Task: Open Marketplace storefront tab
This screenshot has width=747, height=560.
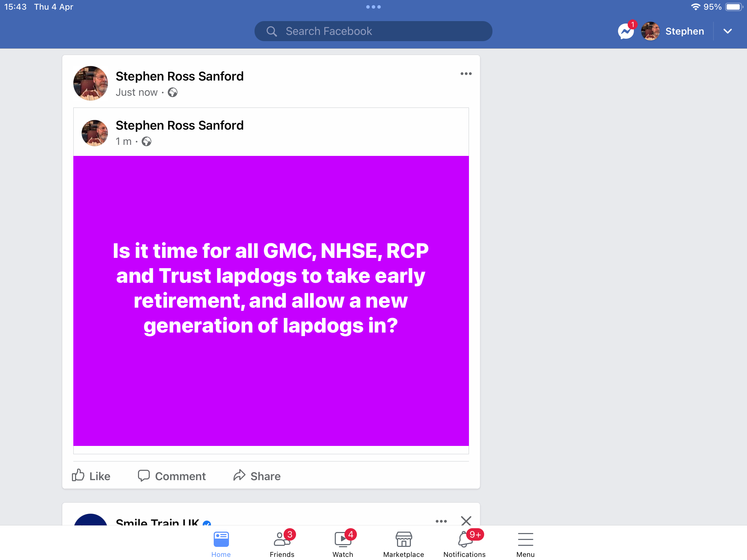Action: tap(404, 543)
